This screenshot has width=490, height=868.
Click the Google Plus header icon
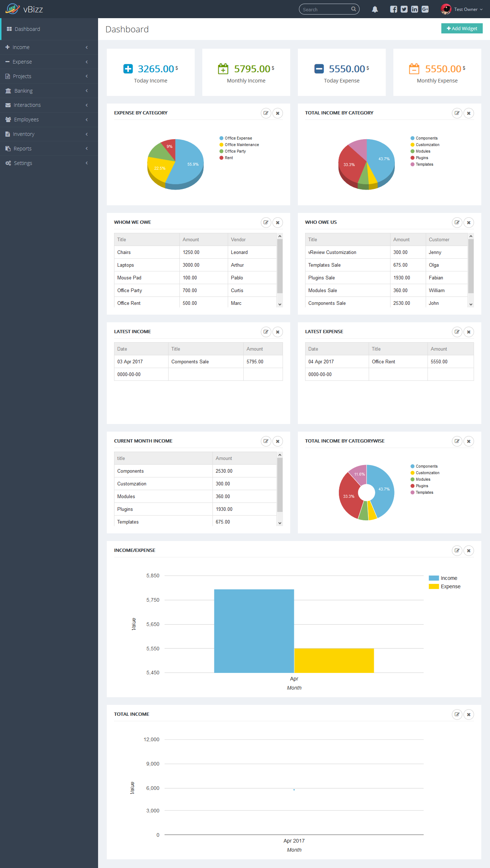(x=425, y=9)
